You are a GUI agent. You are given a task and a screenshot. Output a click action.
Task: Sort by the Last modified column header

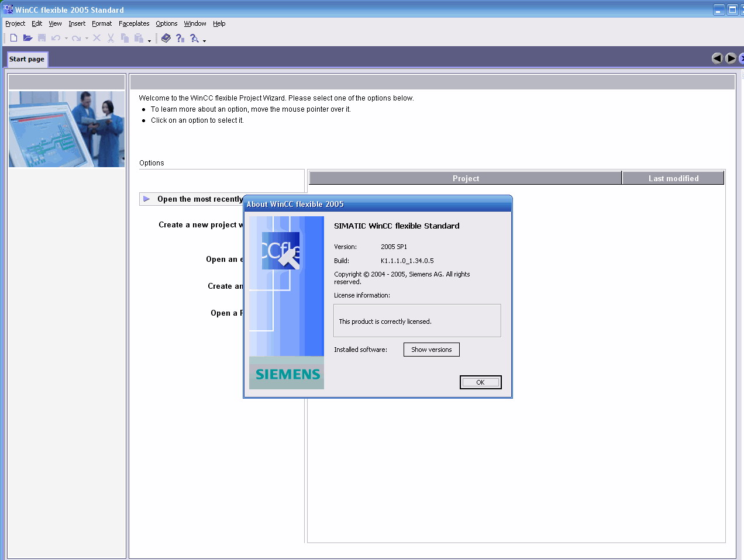tap(673, 178)
